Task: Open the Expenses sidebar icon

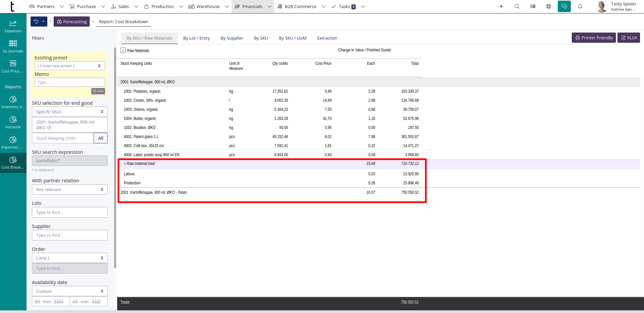Action: [x=13, y=26]
